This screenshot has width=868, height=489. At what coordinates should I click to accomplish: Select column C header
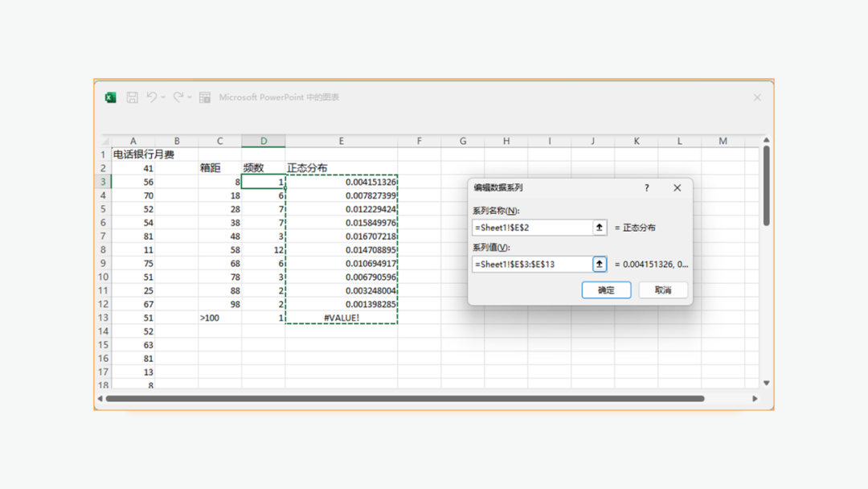[x=219, y=142]
